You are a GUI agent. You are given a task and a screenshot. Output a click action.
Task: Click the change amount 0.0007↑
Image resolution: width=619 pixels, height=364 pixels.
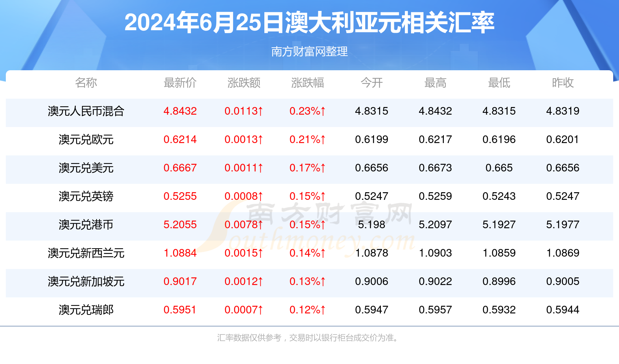point(244,310)
